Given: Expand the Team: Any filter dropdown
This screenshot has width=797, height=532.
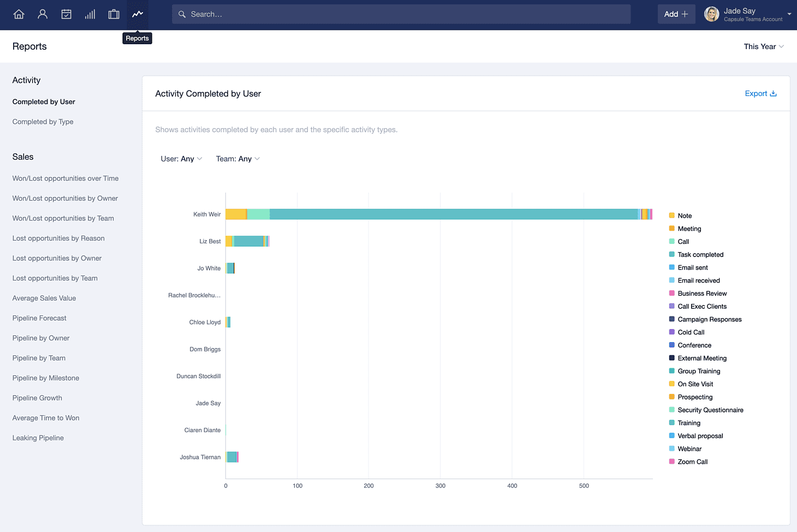Looking at the screenshot, I should pyautogui.click(x=238, y=159).
